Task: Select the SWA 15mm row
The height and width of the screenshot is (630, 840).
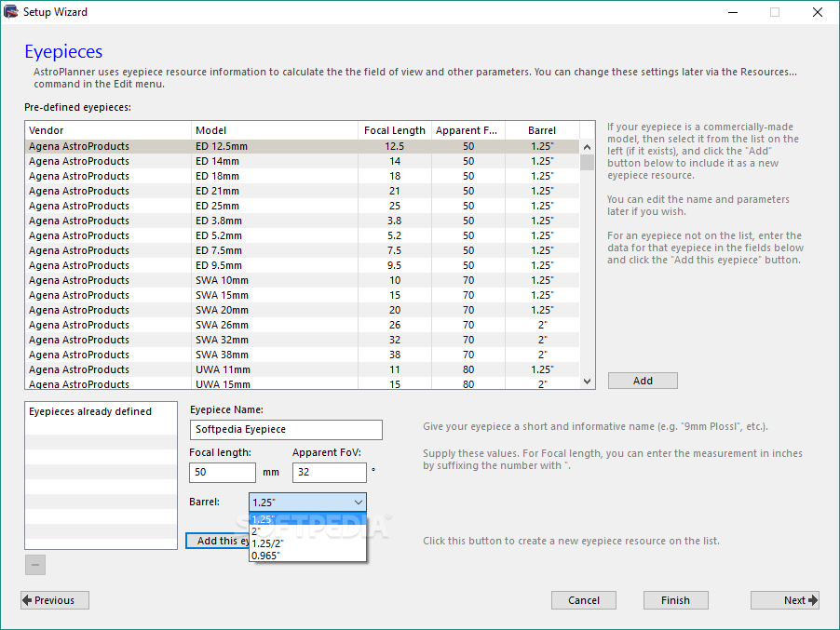Action: [302, 296]
